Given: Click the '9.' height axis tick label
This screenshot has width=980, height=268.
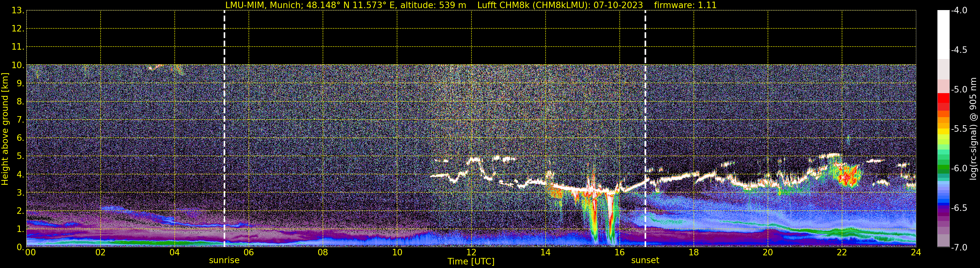Looking at the screenshot, I should pos(20,83).
